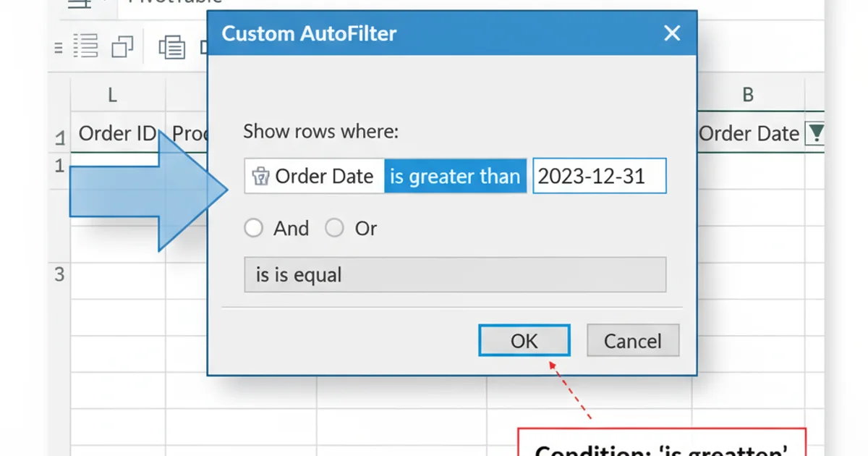Click the Order ID header cell
Viewport: 868px width, 456px height.
pyautogui.click(x=116, y=133)
